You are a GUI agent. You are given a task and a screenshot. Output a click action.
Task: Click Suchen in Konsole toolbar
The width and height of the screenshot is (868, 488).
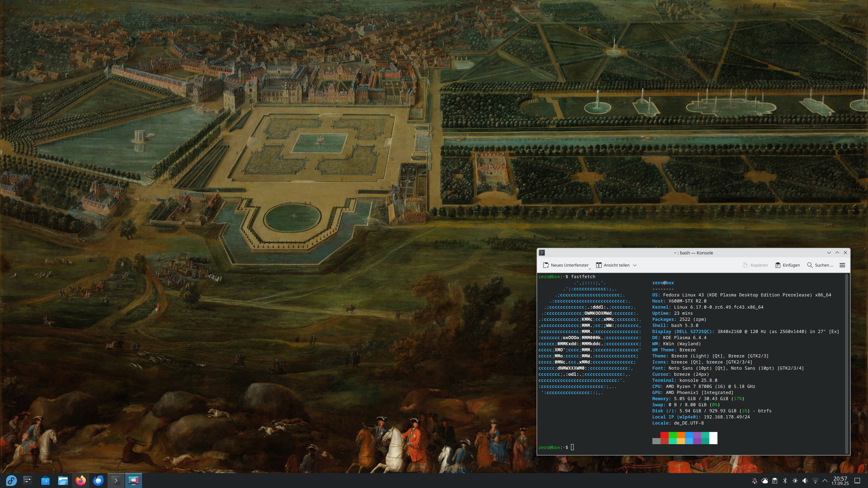click(820, 265)
